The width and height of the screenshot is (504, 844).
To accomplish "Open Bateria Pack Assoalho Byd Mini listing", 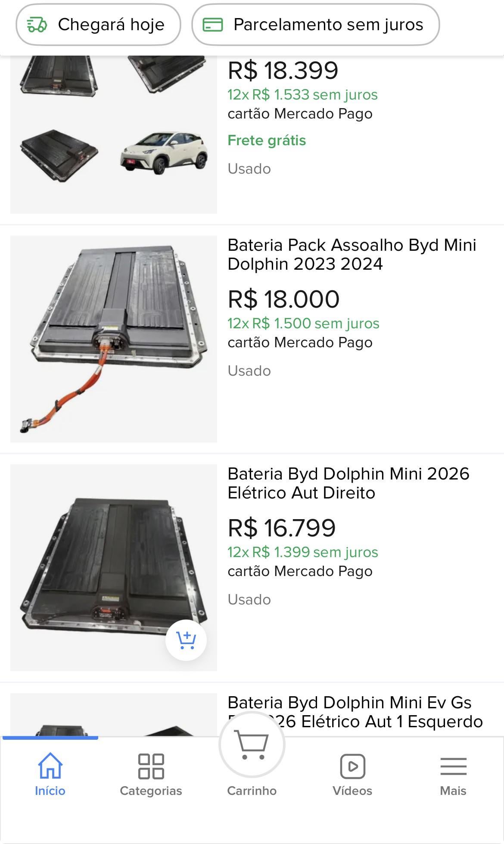I will tap(352, 254).
